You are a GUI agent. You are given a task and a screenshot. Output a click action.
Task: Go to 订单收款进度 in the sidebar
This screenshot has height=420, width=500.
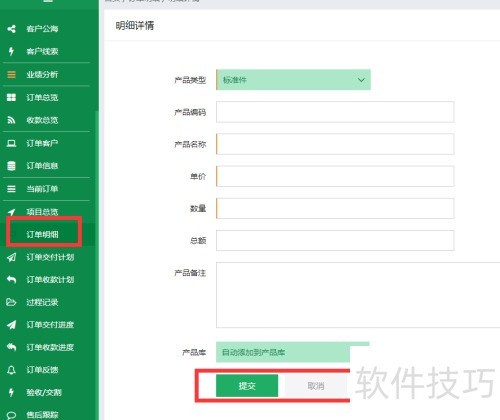pos(50,347)
